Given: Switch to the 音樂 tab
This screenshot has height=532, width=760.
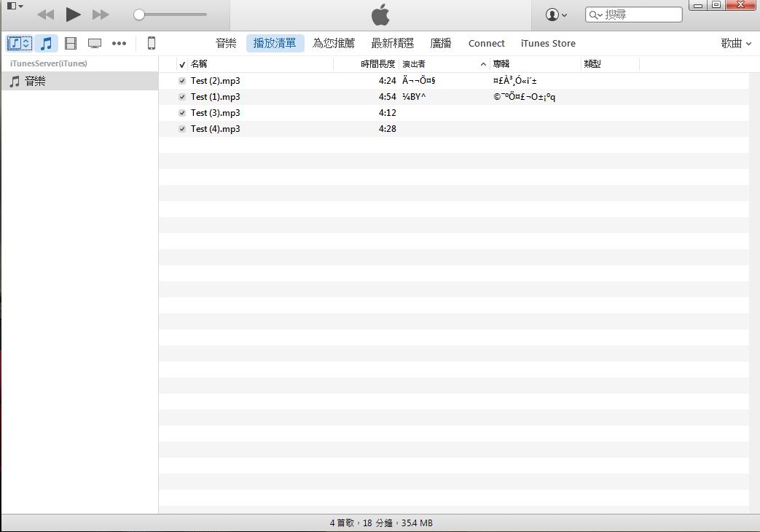Looking at the screenshot, I should pyautogui.click(x=226, y=43).
